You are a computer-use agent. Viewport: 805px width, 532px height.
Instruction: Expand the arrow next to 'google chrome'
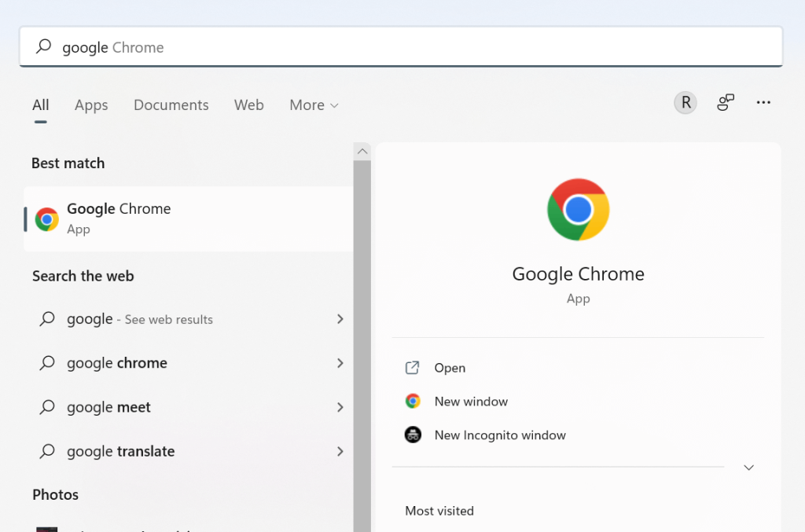tap(340, 363)
